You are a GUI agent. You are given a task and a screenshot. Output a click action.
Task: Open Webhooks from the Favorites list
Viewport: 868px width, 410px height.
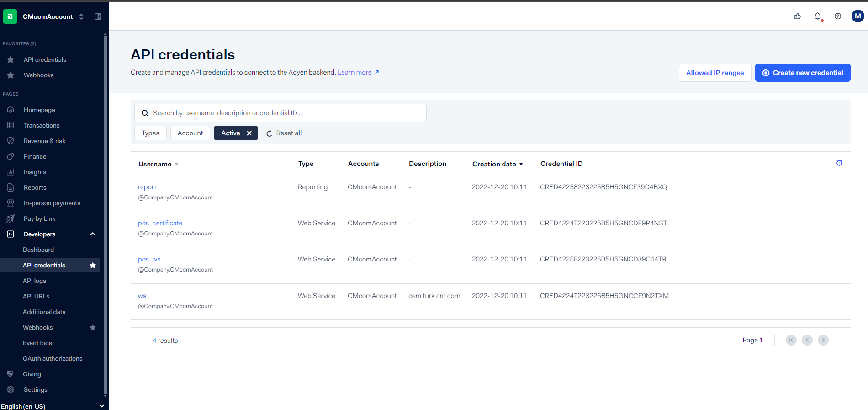(x=38, y=75)
